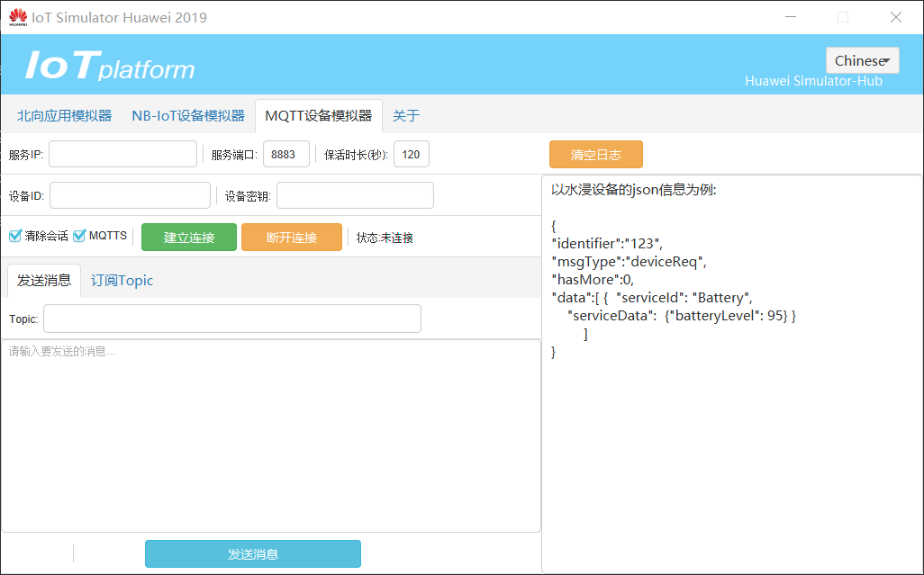Open the Chinese language dropdown
The image size is (924, 575).
click(x=862, y=60)
